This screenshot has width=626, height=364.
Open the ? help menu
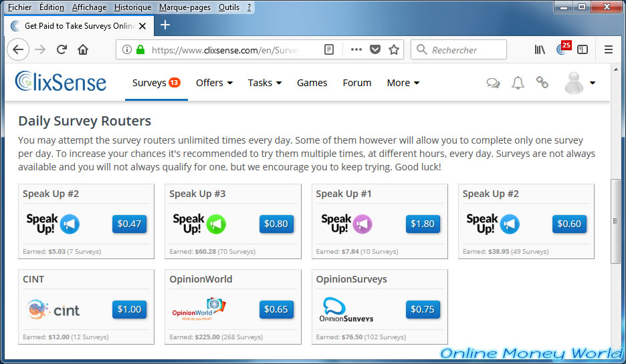pyautogui.click(x=249, y=7)
